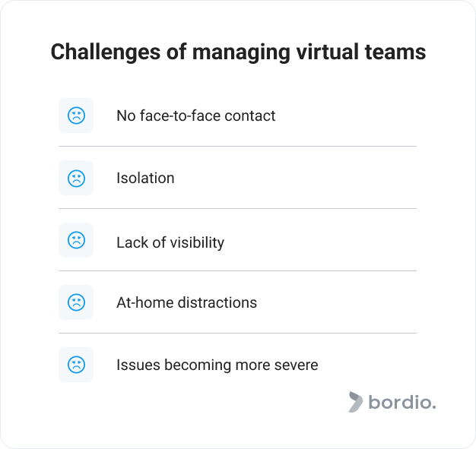Click the sad face icon beside No face-to-face contact

click(x=76, y=115)
